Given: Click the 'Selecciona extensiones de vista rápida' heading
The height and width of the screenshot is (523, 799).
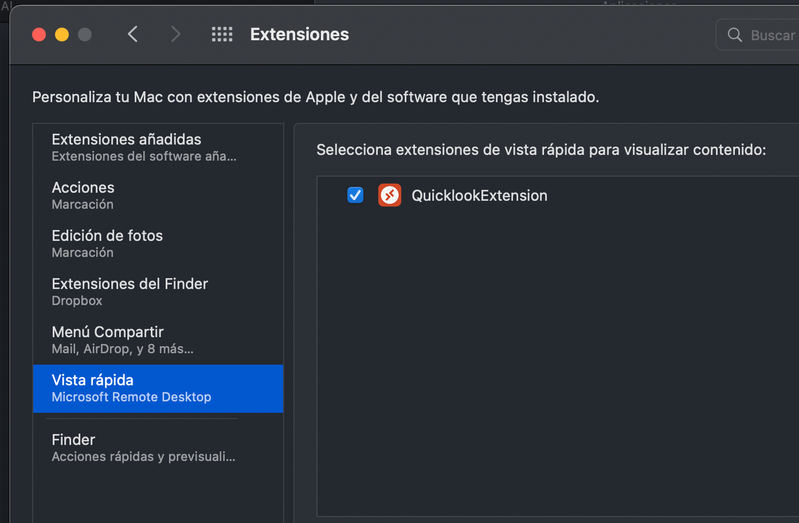Looking at the screenshot, I should (541, 150).
